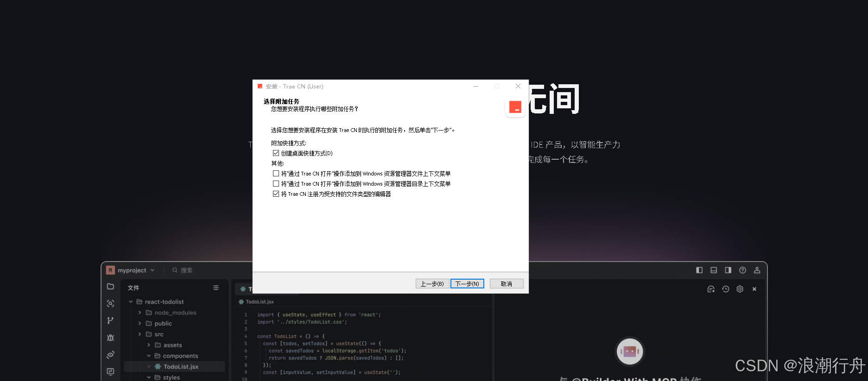Screen dimensions: 868x381
Task: Collapse the react-todolist folder
Action: point(131,302)
